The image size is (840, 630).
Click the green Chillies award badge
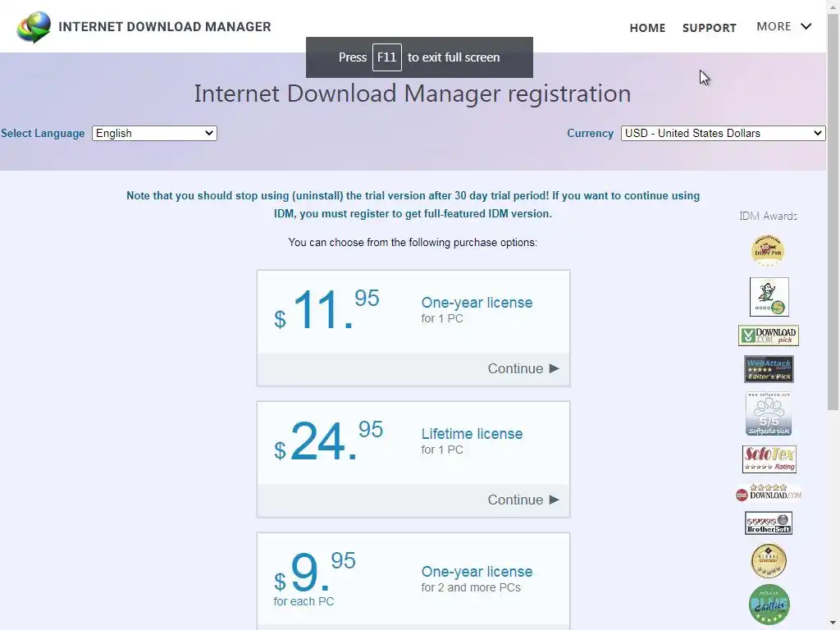point(769,605)
